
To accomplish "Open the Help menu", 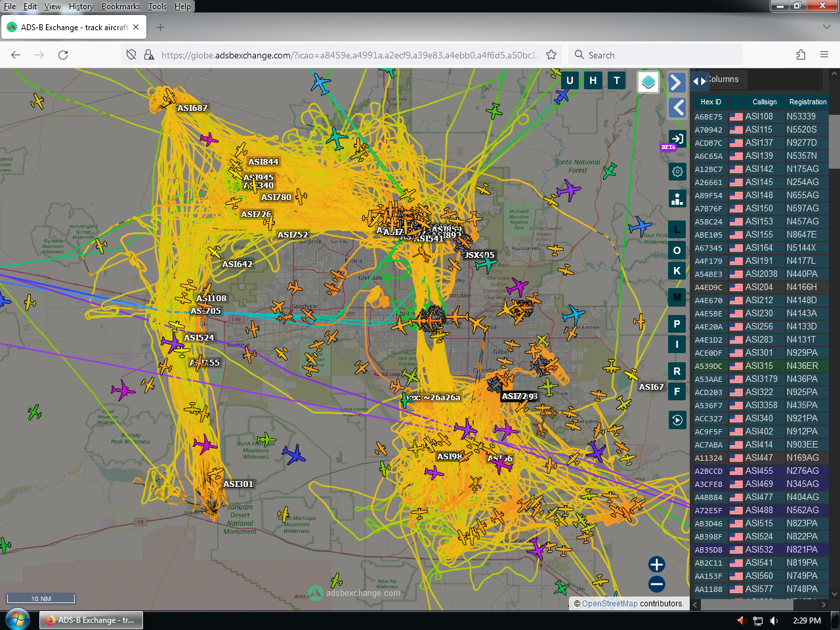I will [x=182, y=7].
